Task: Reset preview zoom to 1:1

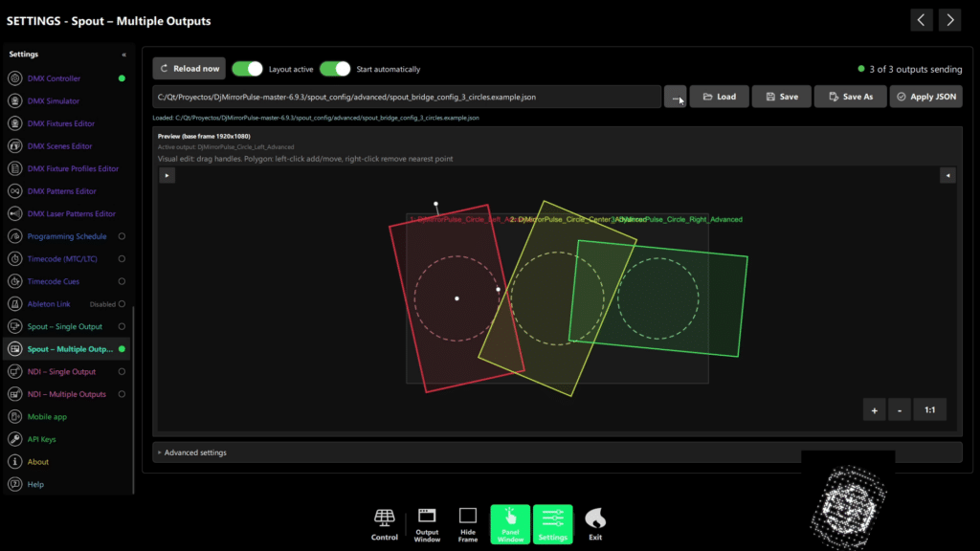Action: (930, 410)
